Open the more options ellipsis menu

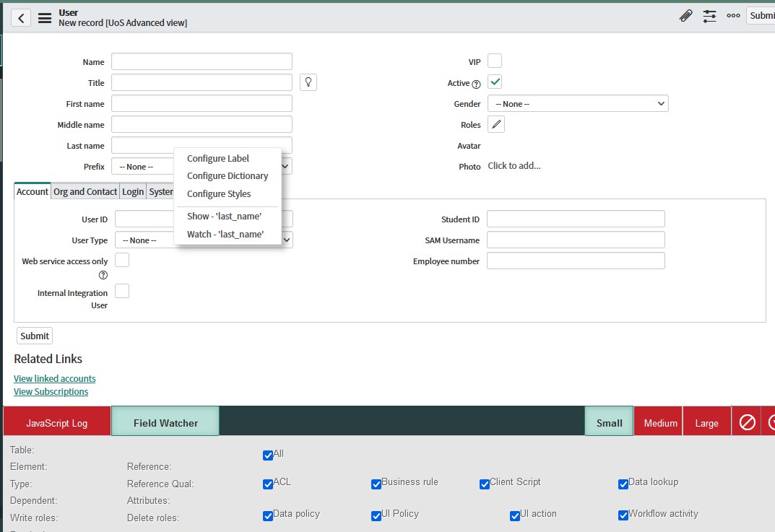pos(732,15)
